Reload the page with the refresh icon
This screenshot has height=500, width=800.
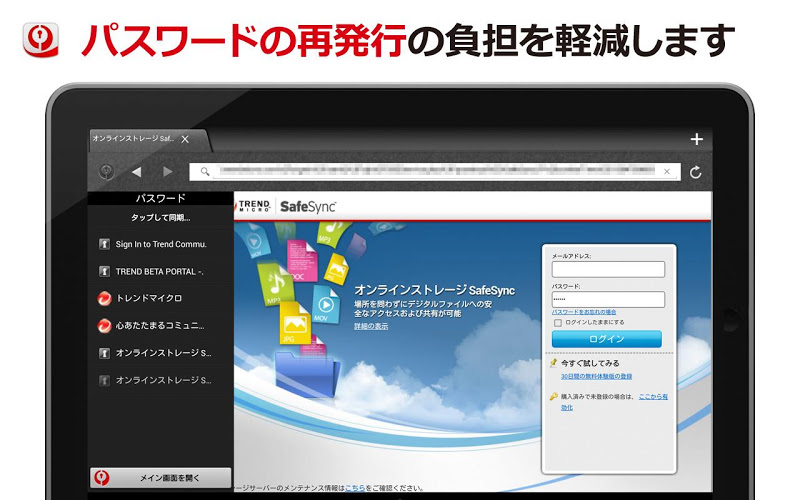tap(695, 172)
